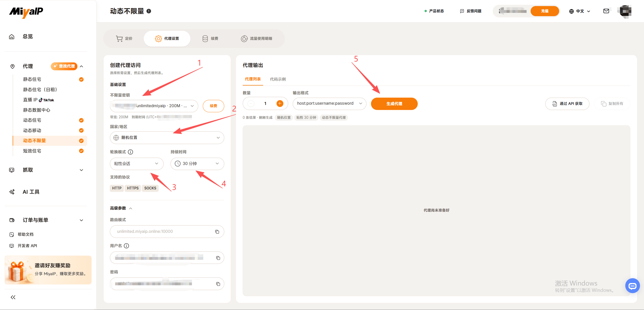Open the mail inbox icon
Viewport: 644px width, 310px height.
coord(606,11)
